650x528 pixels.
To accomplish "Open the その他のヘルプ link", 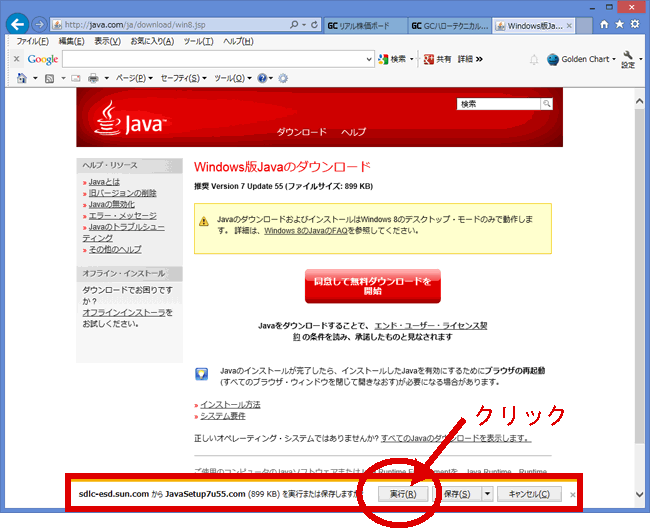I will (x=115, y=249).
